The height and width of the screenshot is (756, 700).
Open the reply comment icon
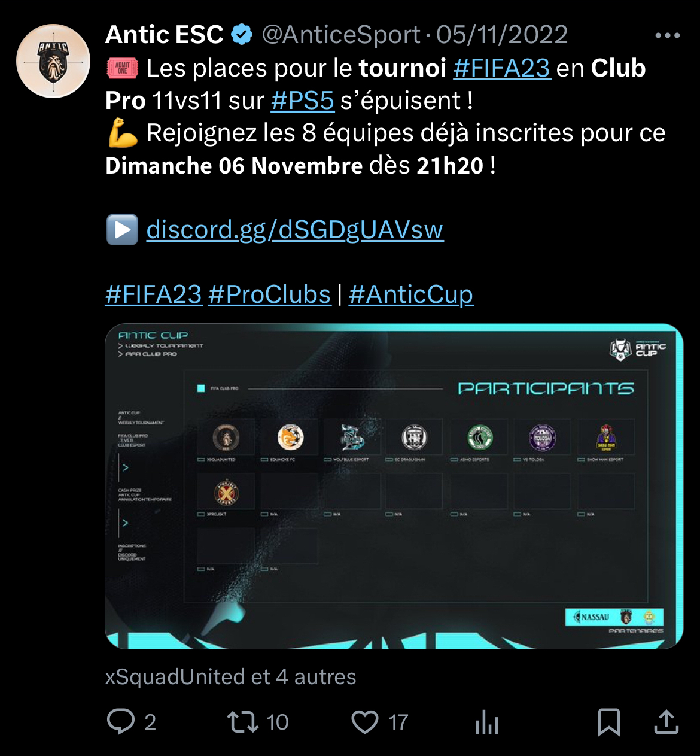pos(121,721)
